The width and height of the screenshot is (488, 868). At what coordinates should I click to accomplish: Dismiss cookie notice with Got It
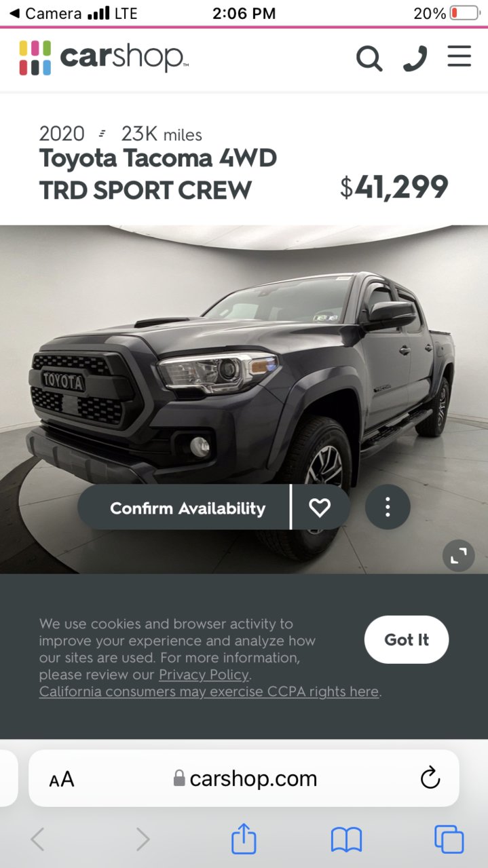click(x=407, y=639)
